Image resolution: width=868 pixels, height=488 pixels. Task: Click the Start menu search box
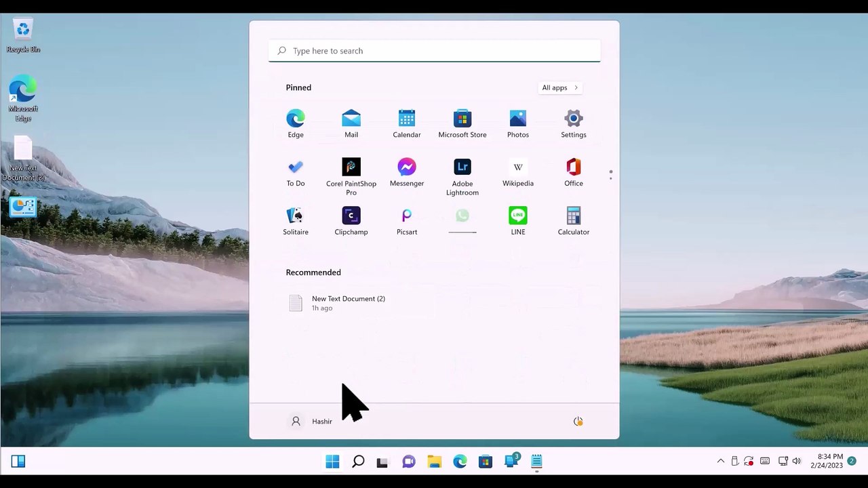click(435, 51)
